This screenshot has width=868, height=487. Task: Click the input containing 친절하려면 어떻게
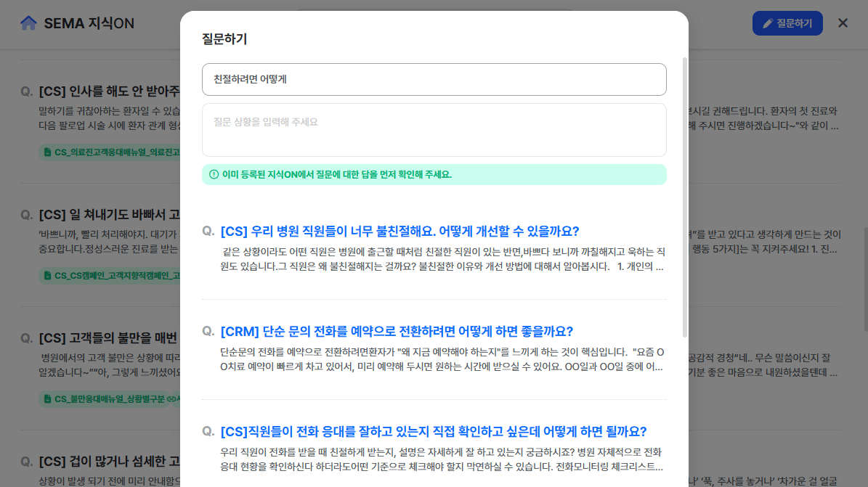pos(434,79)
